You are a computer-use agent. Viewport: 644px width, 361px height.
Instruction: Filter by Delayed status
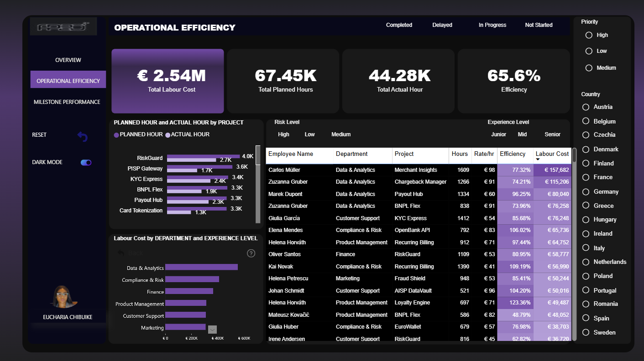click(442, 25)
